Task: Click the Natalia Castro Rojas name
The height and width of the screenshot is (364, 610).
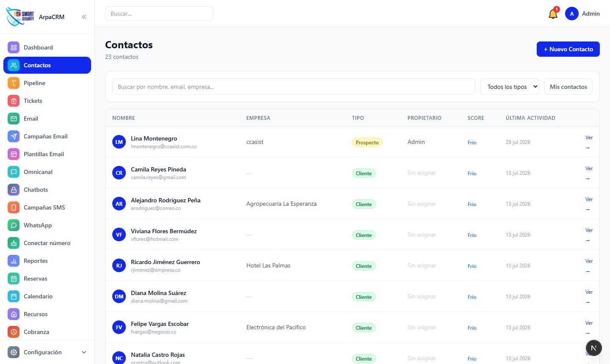Action: coord(158,355)
